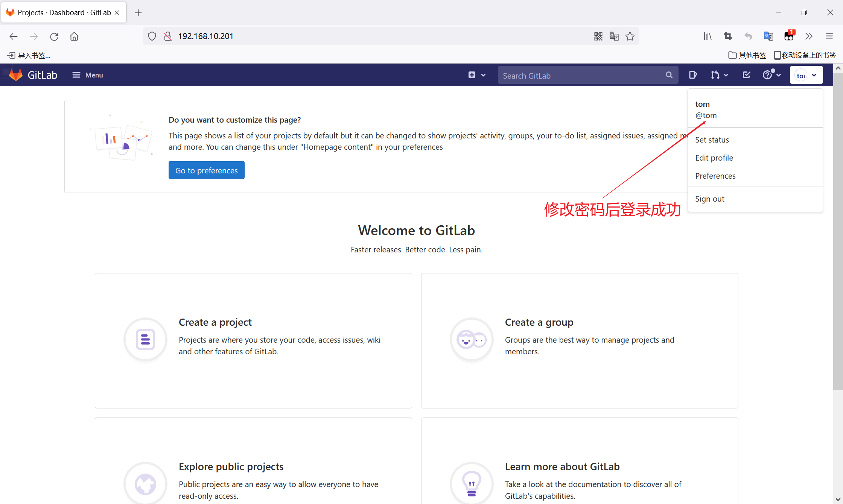Expand the new item plus dropdown
Viewport: 843px width, 504px height.
point(476,75)
